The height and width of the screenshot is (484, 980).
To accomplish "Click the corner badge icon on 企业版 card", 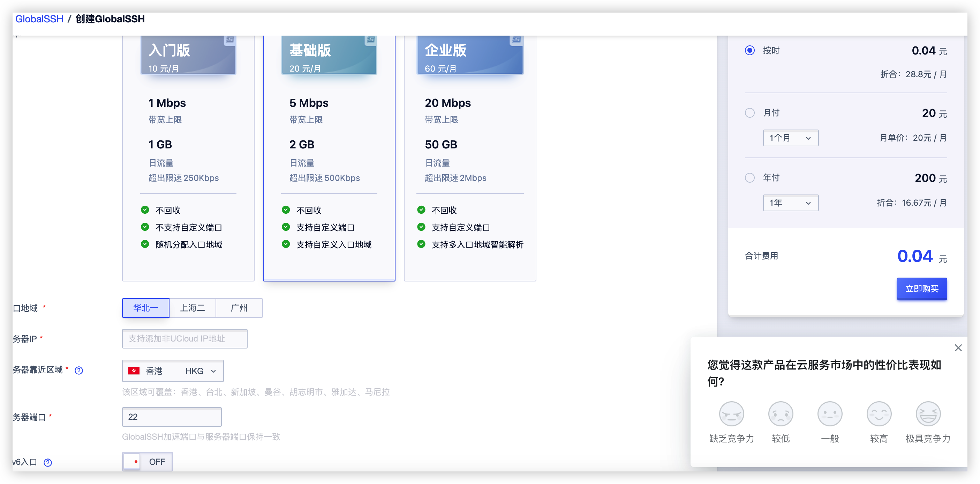I will tap(516, 41).
